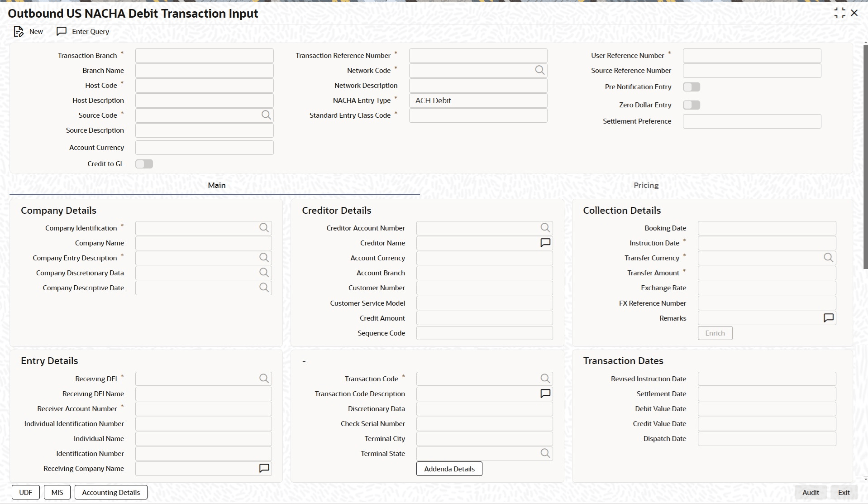Open NACHA Entry Type ACH Debit dropdown

point(478,101)
